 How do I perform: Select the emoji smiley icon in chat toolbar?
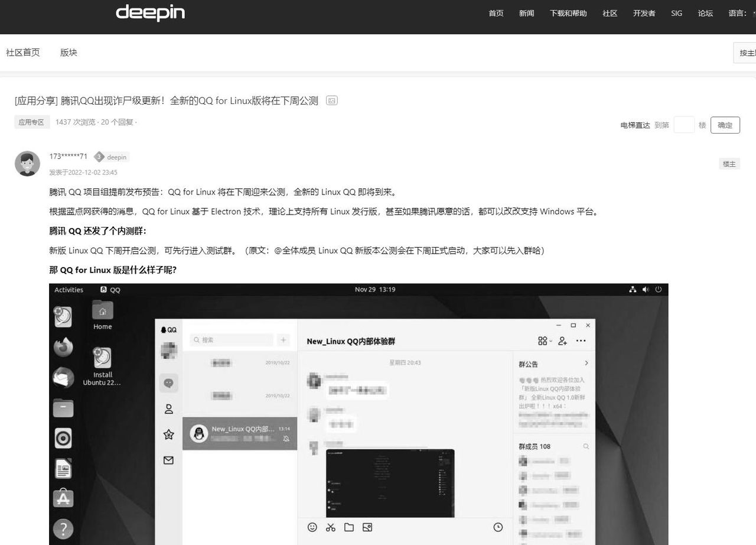click(x=312, y=527)
